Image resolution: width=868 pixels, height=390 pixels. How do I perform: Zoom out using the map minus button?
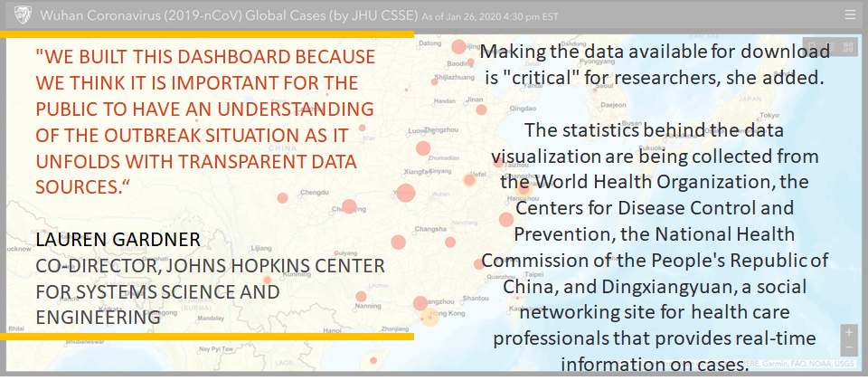pyautogui.click(x=849, y=347)
